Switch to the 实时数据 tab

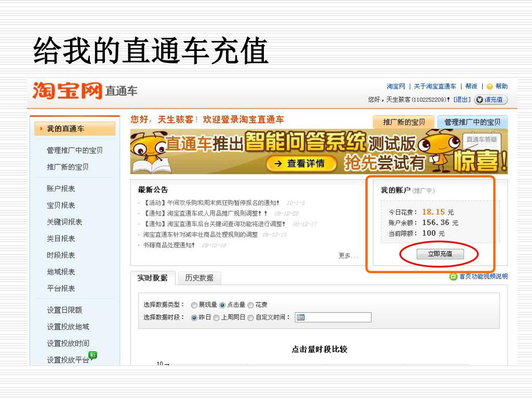click(153, 278)
